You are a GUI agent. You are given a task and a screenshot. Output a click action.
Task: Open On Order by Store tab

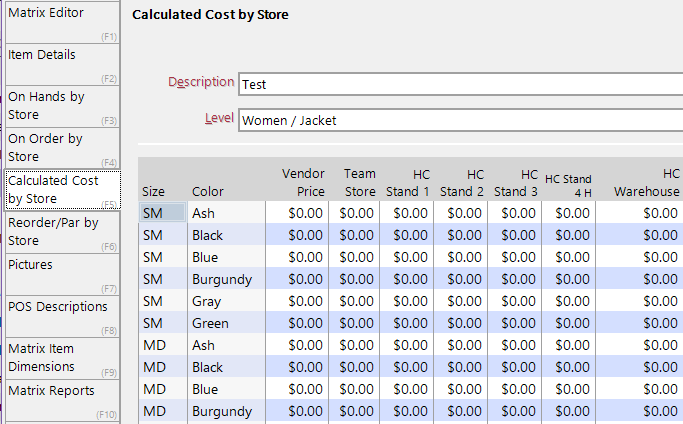pyautogui.click(x=62, y=148)
